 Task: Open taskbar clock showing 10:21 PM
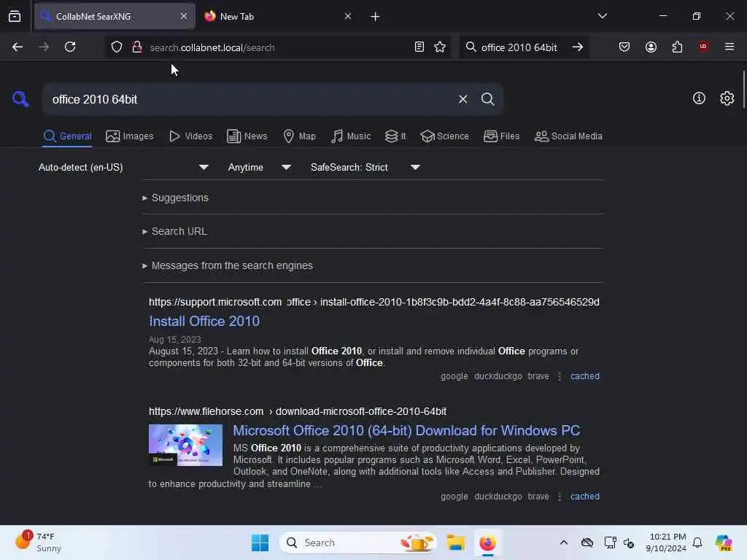point(666,542)
